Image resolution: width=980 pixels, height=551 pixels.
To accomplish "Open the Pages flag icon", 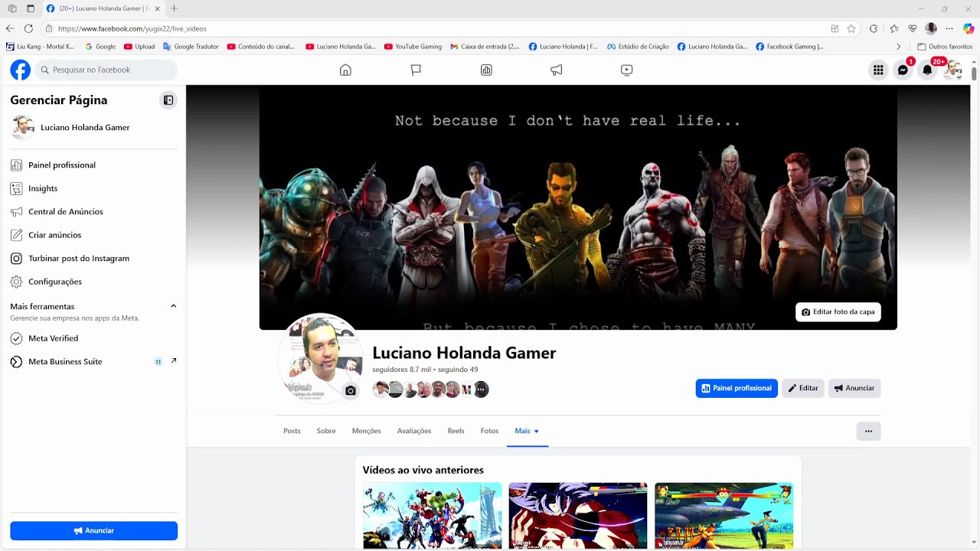I will coord(416,70).
